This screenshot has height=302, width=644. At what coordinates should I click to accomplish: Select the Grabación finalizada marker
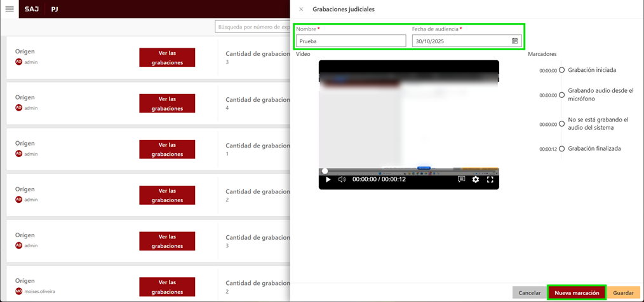coord(561,149)
